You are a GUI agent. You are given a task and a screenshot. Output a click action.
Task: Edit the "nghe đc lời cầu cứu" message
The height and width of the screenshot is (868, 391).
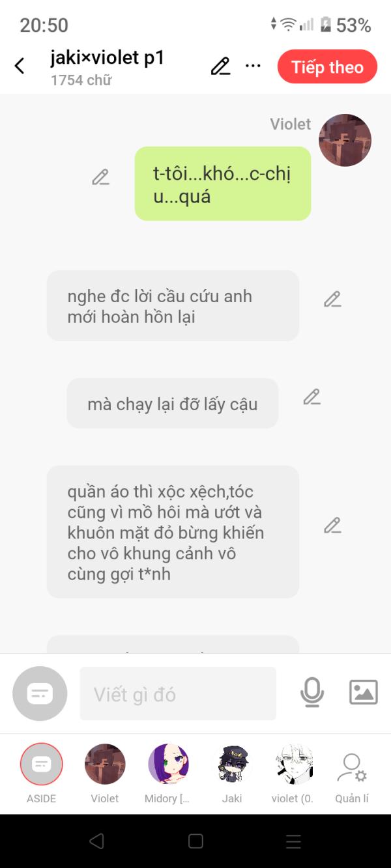pos(332,300)
